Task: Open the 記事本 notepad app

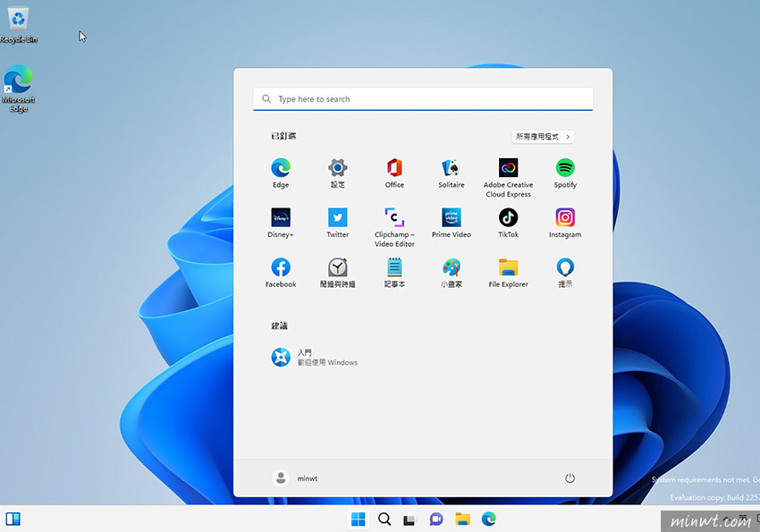Action: 394,273
